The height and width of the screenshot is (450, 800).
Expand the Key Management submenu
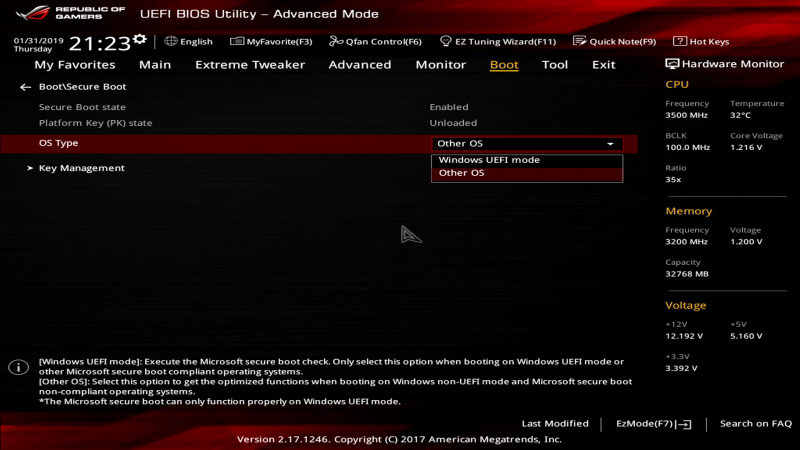pos(81,168)
